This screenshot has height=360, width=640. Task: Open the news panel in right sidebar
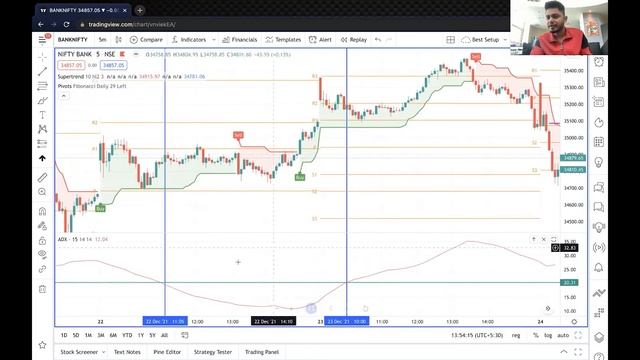(599, 82)
